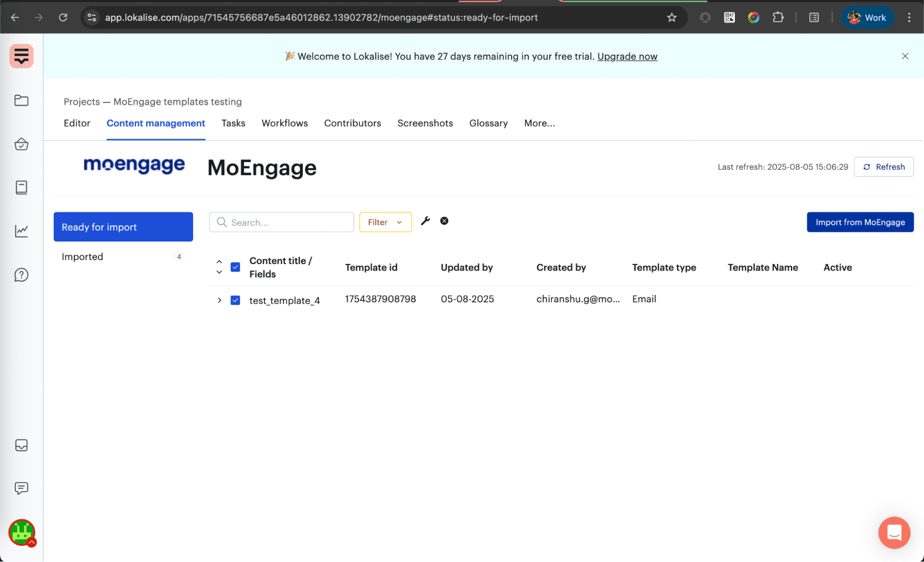Click the Lokalise logo icon

pyautogui.click(x=21, y=56)
